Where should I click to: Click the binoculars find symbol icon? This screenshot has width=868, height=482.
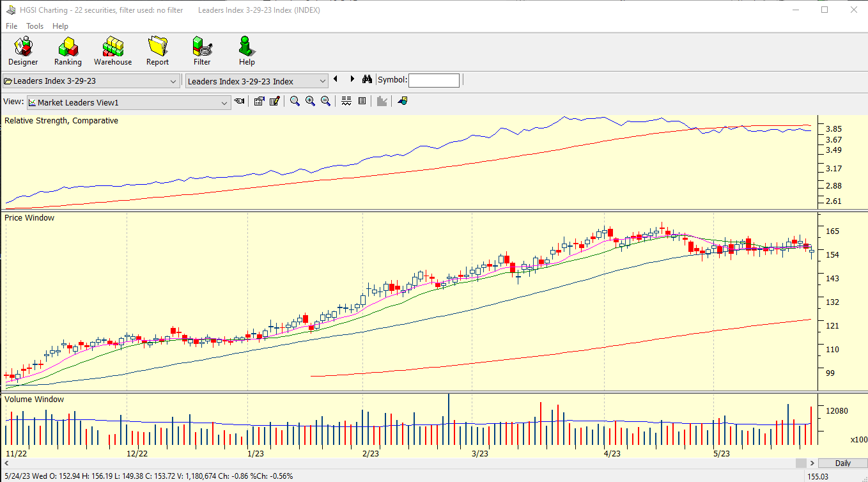367,80
